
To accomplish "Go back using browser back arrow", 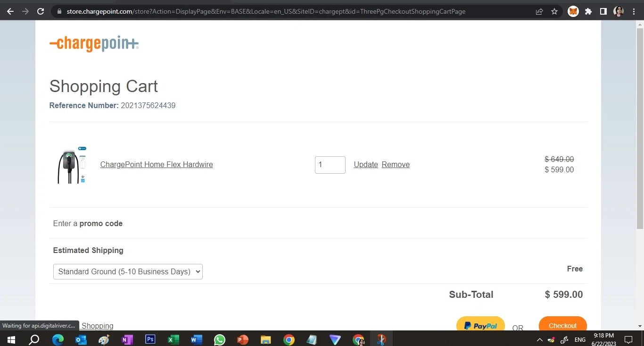I will (10, 11).
